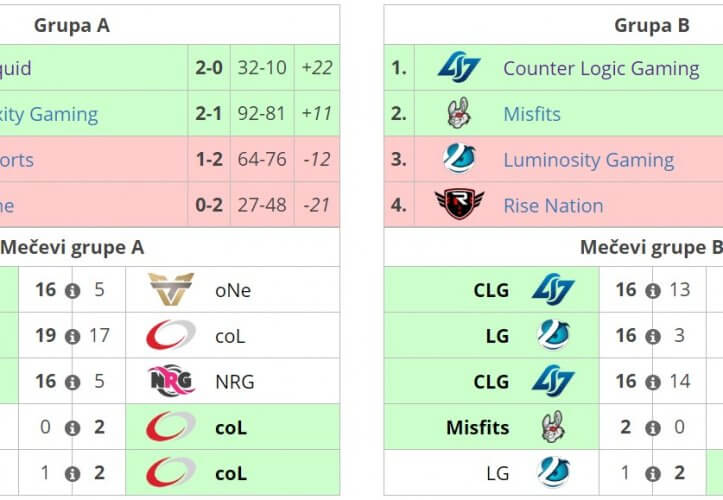The height and width of the screenshot is (500, 723).
Task: Show info for LG 16-3 match
Action: 652,336
